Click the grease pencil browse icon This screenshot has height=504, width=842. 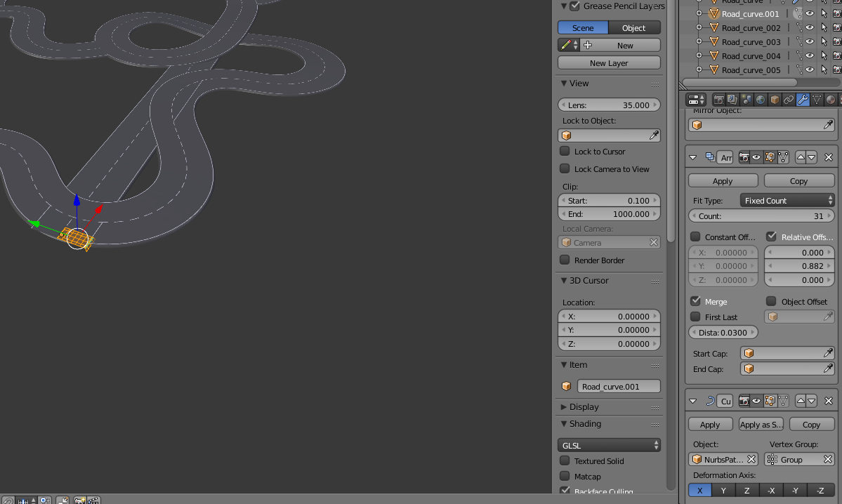(568, 46)
